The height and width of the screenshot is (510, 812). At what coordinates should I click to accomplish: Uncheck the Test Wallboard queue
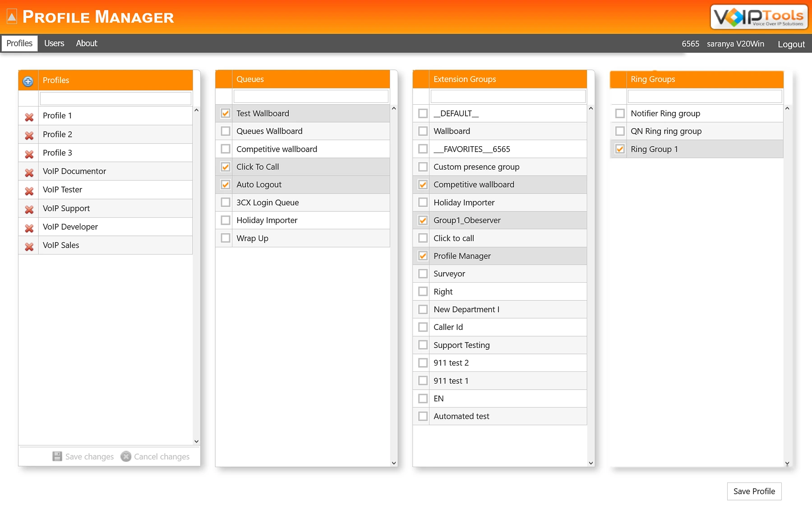click(226, 113)
